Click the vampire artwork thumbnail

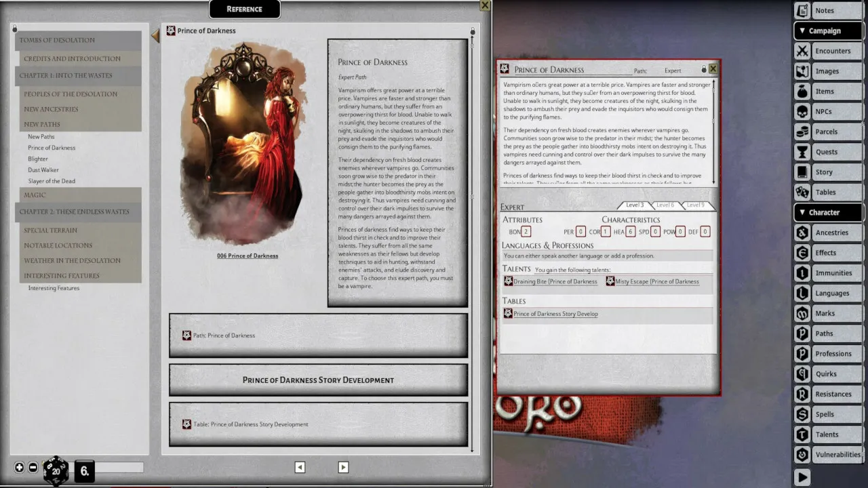[243, 144]
